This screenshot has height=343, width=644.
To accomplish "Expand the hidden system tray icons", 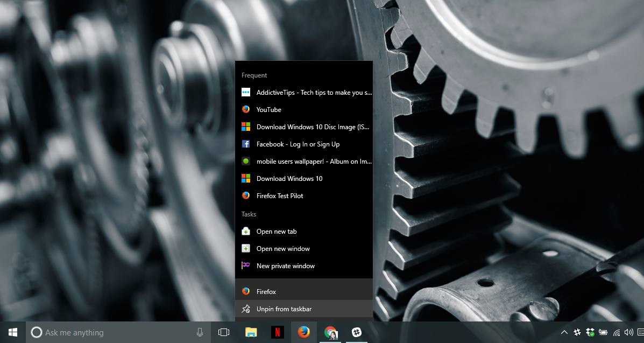I will pyautogui.click(x=564, y=332).
